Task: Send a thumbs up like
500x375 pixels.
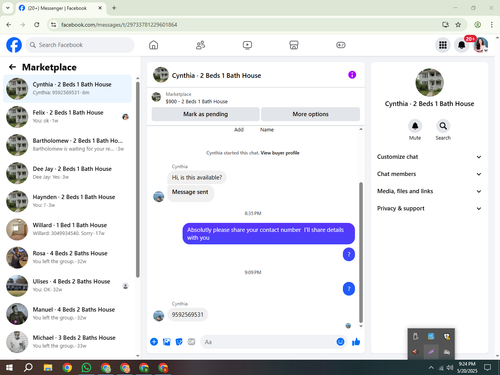Action: [356, 342]
